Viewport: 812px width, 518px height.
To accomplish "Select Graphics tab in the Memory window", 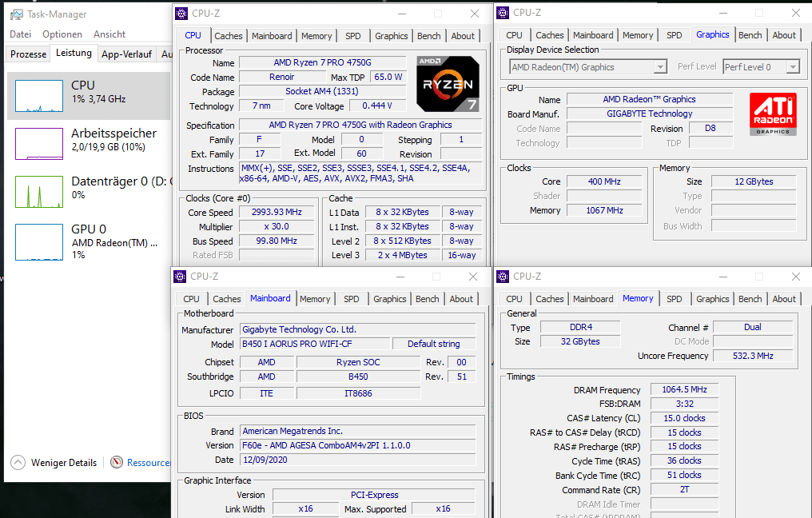I will coord(713,299).
